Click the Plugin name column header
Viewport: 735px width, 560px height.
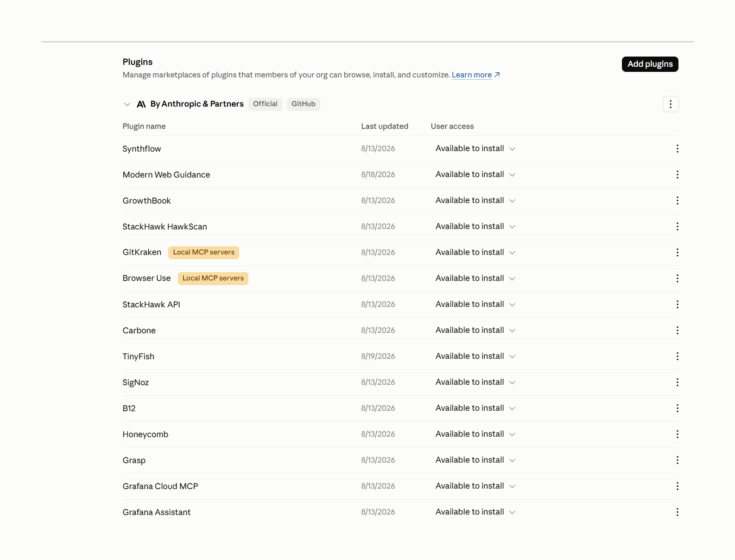click(x=144, y=127)
